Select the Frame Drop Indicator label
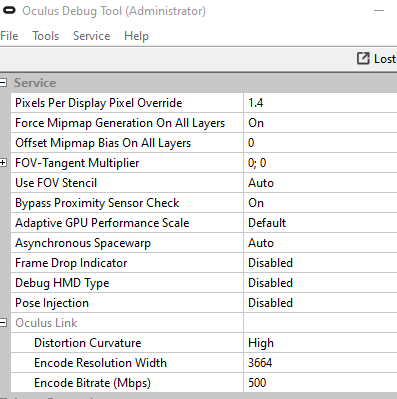397x399 pixels. click(71, 263)
